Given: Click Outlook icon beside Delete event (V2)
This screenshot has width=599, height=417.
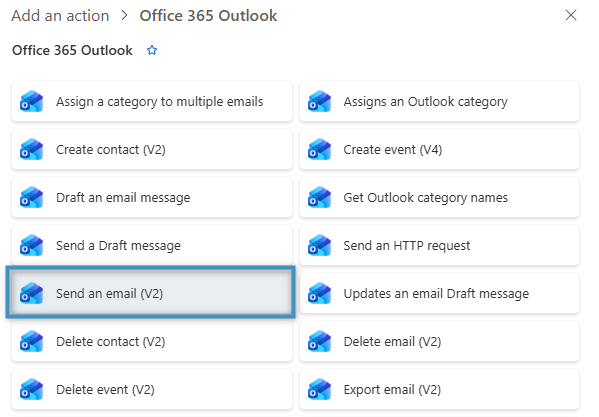Looking at the screenshot, I should [31, 390].
